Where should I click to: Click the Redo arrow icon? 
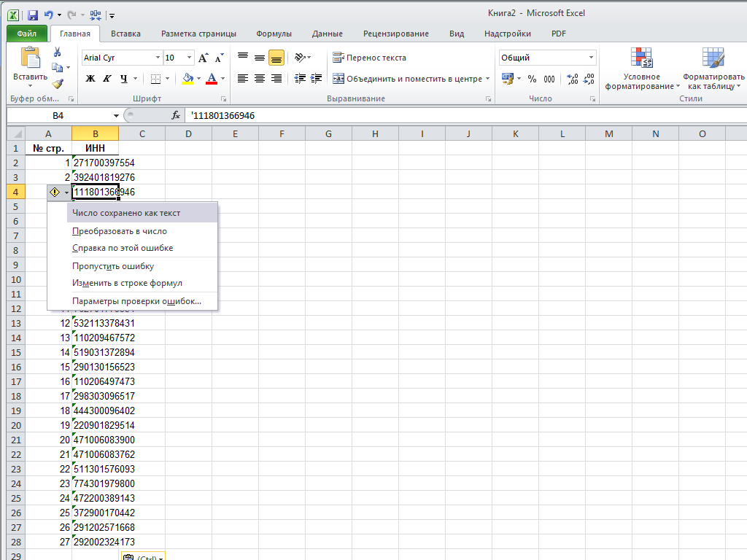tap(71, 15)
